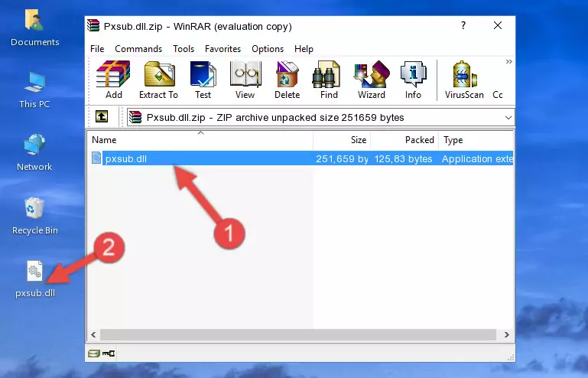588x378 pixels.
Task: Click the pxsub.dll file icon in list
Action: [96, 158]
